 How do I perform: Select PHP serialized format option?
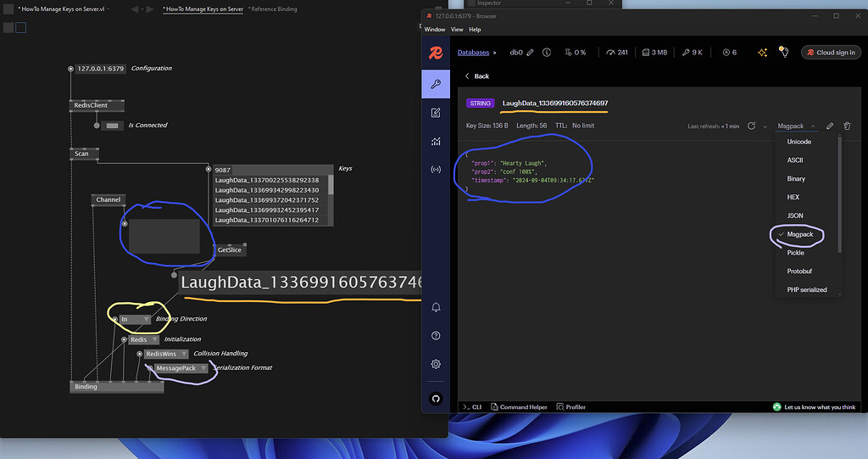807,290
